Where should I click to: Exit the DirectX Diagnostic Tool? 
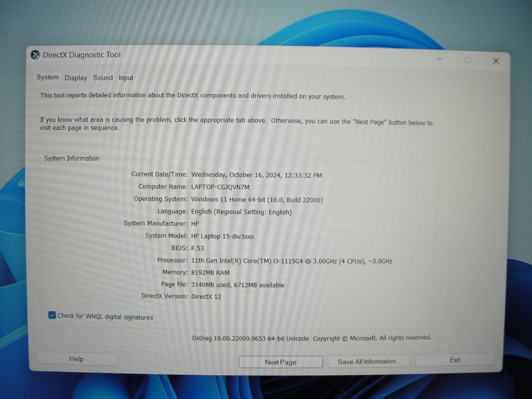pos(455,360)
